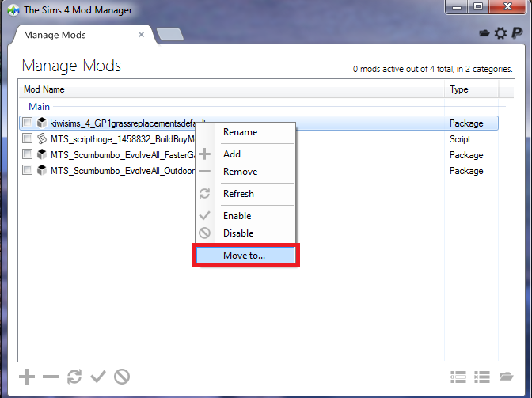Click the cube icon for EvolveAll_FasterGa mod
The height and width of the screenshot is (398, 532).
pyautogui.click(x=42, y=154)
